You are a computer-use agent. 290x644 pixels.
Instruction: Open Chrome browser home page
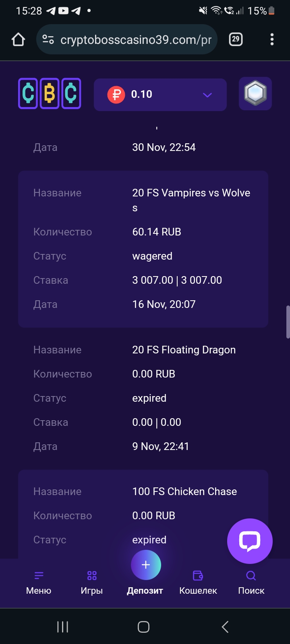(19, 39)
